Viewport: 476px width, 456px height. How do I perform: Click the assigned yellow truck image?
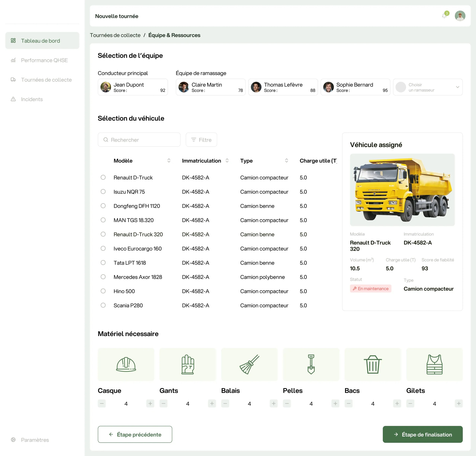(402, 190)
